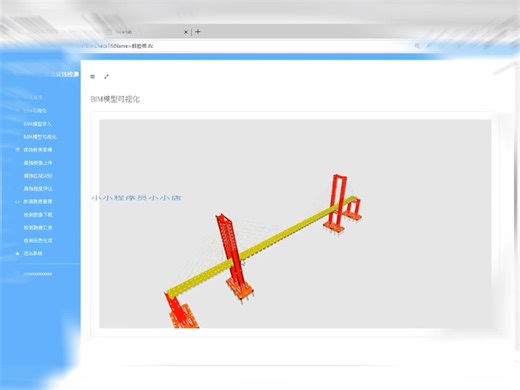Open 检测报告生成 in the sidebar
The width and height of the screenshot is (520, 390).
[x=38, y=241]
